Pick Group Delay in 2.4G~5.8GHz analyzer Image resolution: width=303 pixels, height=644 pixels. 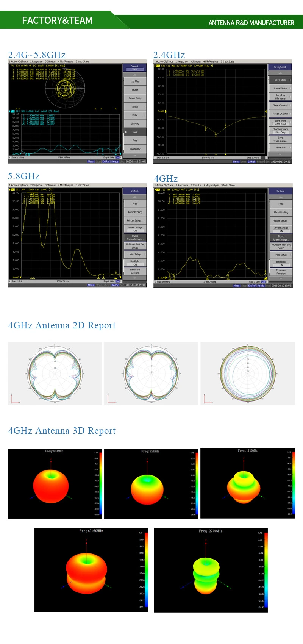pyautogui.click(x=135, y=98)
